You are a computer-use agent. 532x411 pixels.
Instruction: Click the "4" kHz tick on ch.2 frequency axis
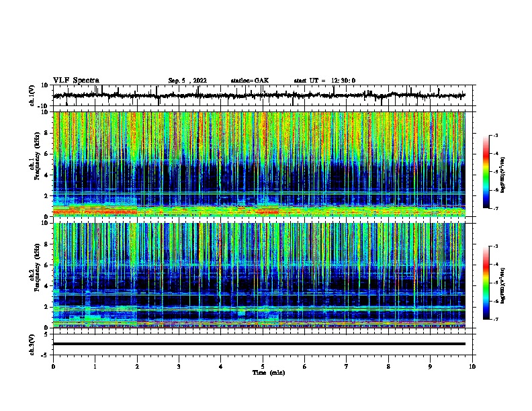47,286
